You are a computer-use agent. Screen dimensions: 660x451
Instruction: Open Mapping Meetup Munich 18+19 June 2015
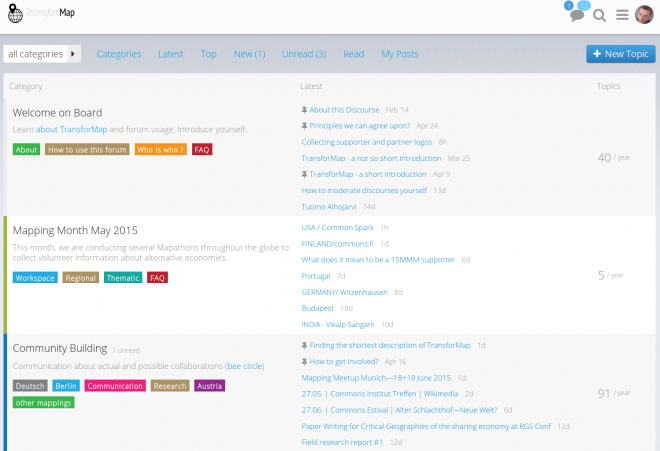tap(376, 378)
